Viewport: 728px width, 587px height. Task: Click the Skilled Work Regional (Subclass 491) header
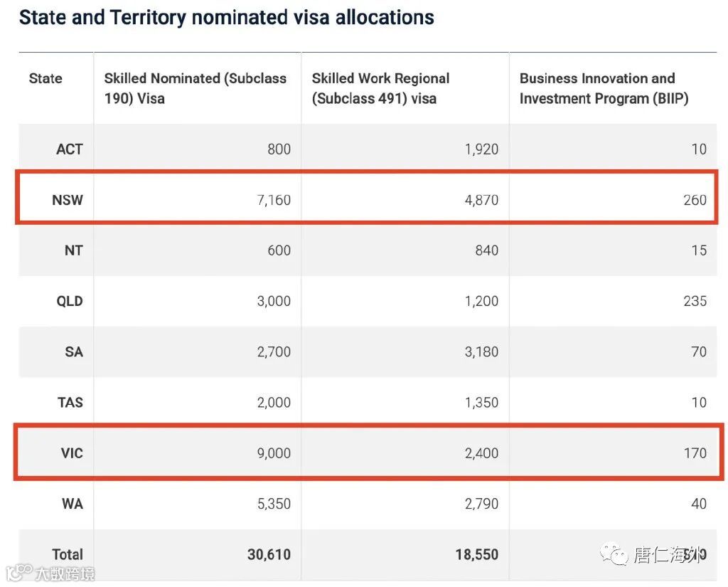[380, 88]
